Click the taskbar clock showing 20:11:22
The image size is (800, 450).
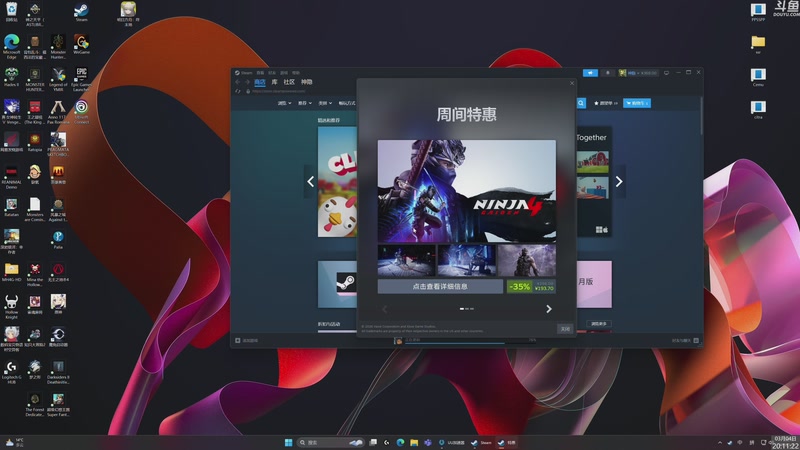(x=785, y=442)
